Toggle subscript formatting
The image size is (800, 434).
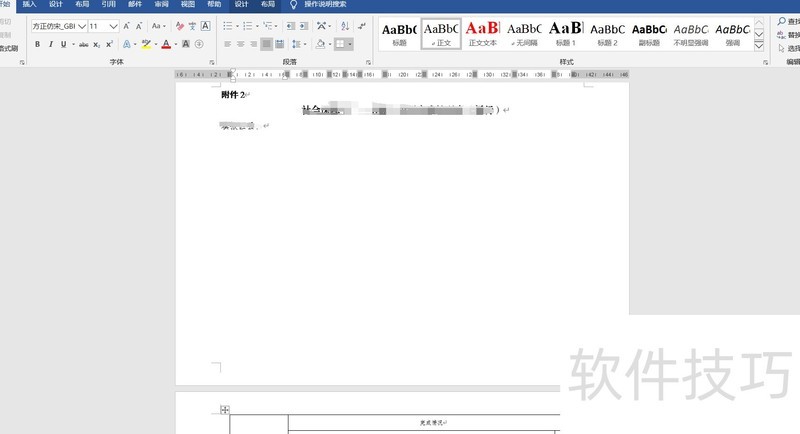96,44
